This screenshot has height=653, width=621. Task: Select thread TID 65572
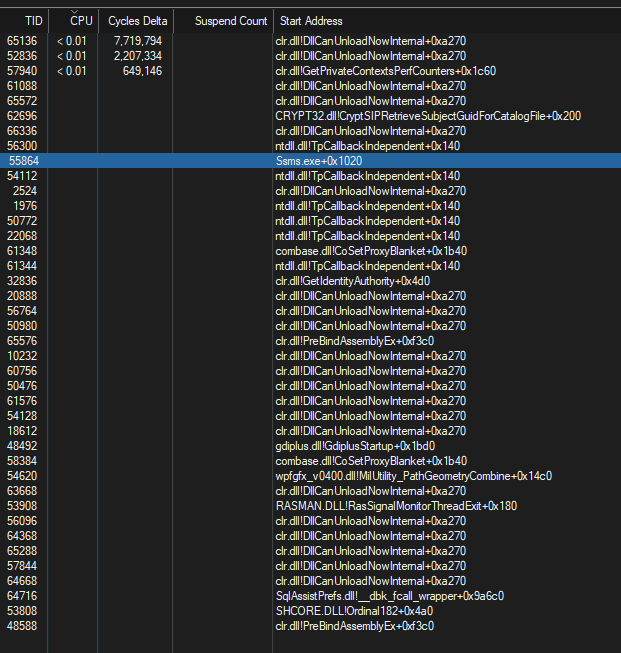tap(310, 101)
